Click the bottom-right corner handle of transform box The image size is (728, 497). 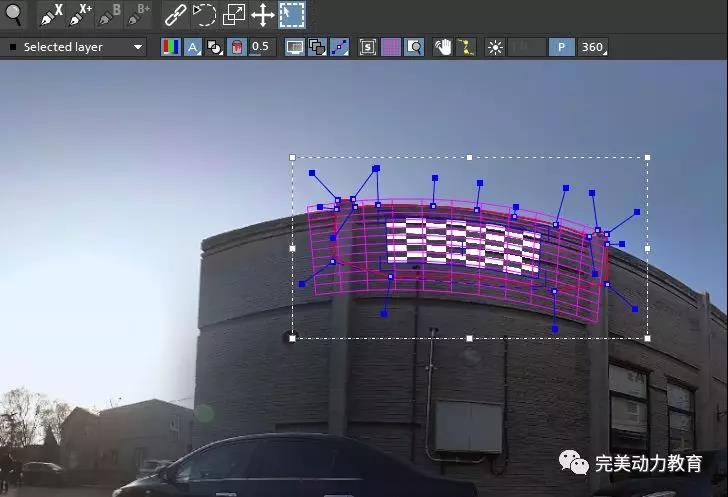tap(648, 339)
